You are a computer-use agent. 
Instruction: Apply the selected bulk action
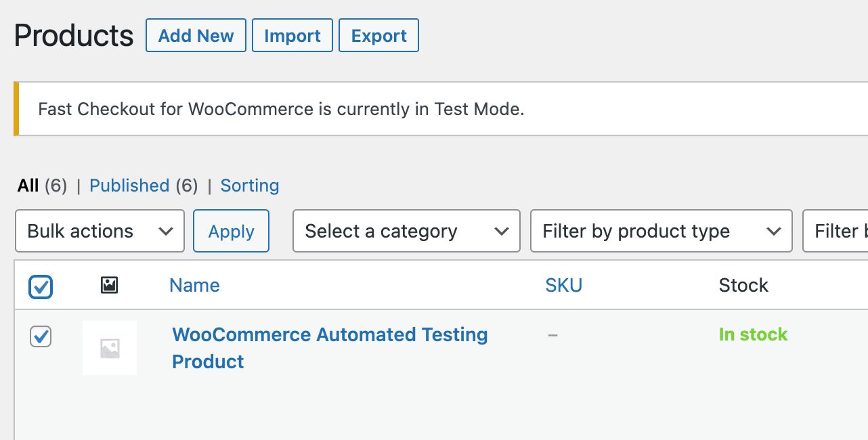[x=231, y=232]
